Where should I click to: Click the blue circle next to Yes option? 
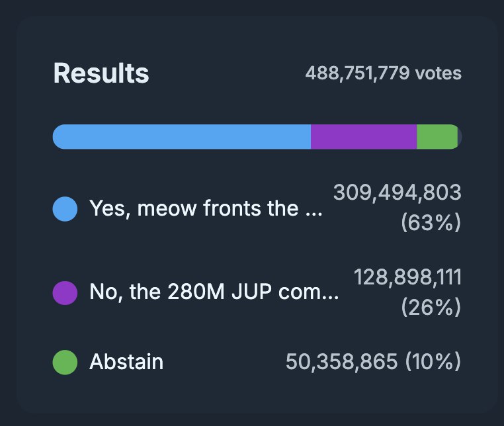(x=65, y=209)
